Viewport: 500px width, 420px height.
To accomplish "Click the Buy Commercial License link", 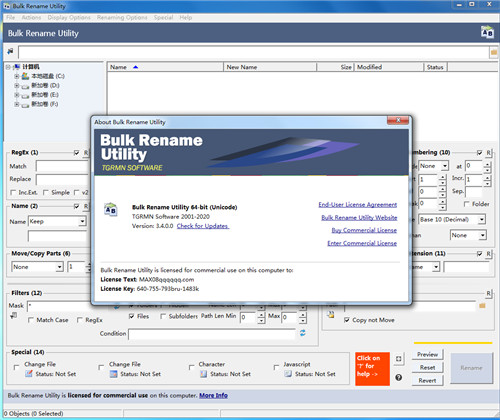I will point(364,230).
